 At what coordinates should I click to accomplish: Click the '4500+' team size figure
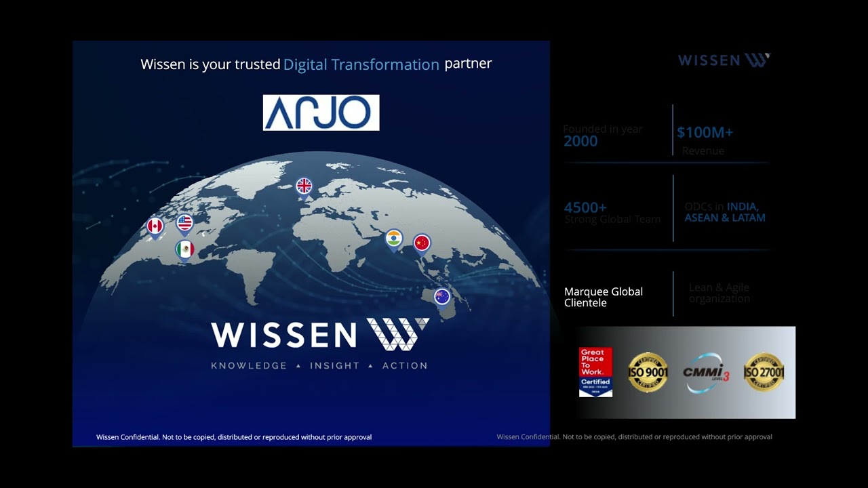(x=585, y=207)
